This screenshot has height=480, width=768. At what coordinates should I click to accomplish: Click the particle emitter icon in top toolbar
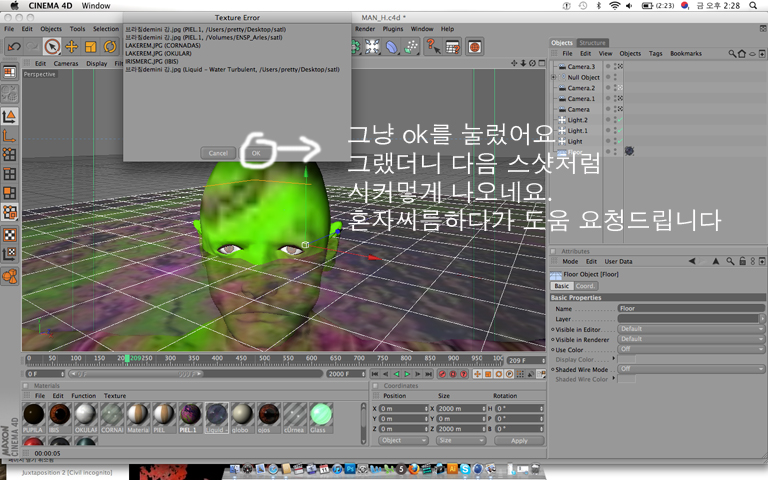[411, 47]
